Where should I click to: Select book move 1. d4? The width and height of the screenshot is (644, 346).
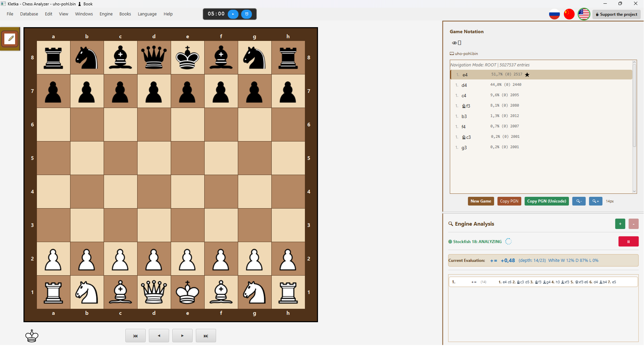coord(541,85)
